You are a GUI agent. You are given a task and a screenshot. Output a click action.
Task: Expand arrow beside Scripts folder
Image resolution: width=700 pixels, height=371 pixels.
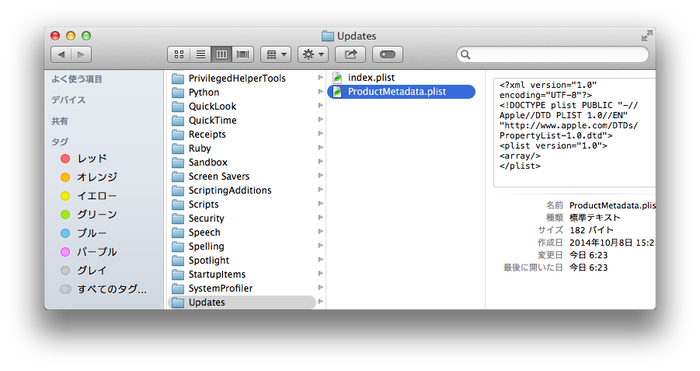(x=321, y=204)
